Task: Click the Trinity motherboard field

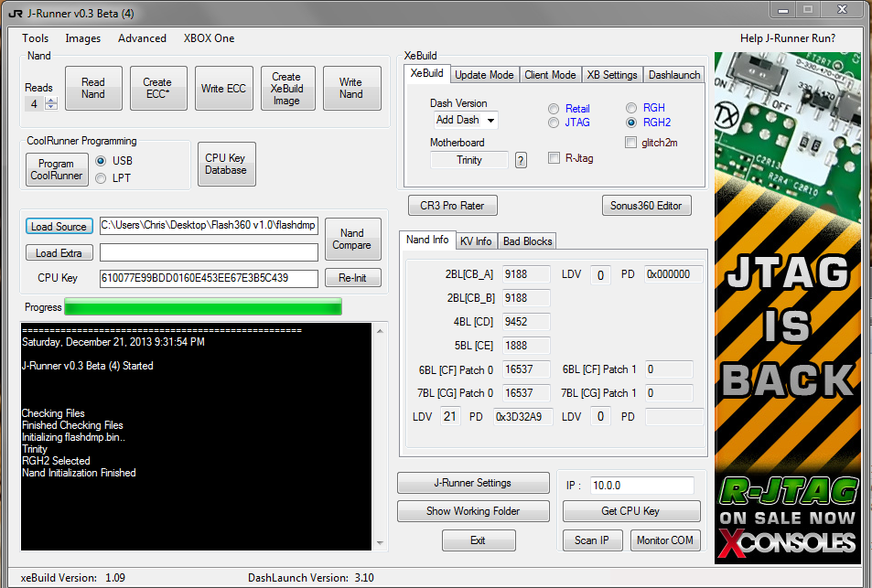Action: point(469,160)
